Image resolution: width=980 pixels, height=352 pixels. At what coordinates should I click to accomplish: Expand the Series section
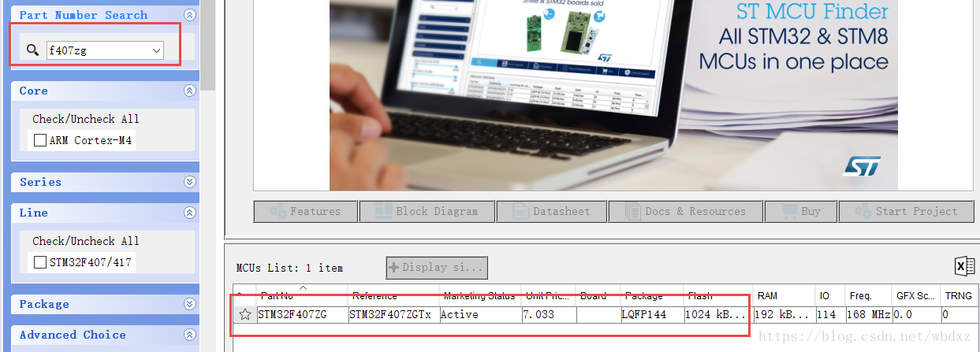click(189, 182)
